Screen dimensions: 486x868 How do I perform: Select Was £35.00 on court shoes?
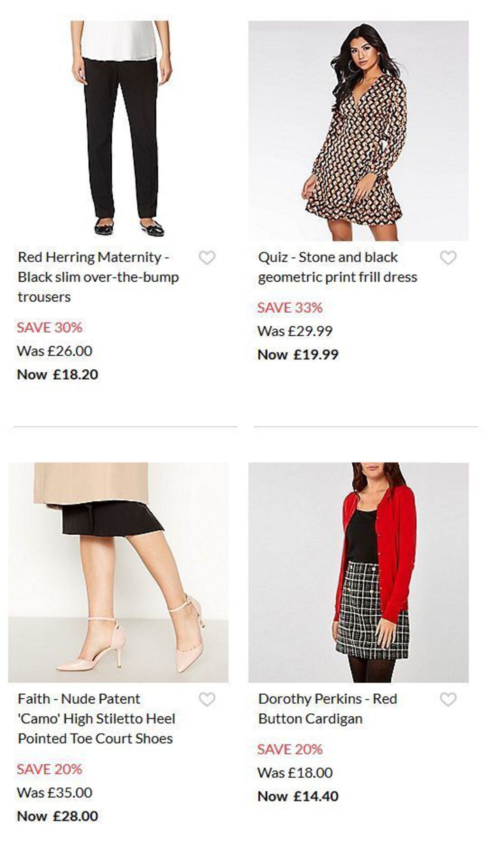click(x=55, y=793)
